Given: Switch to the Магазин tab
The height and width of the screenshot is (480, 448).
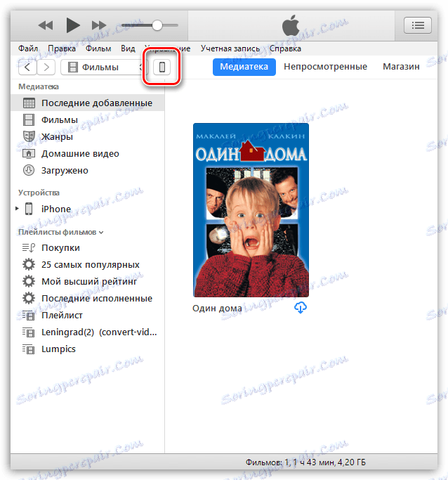Looking at the screenshot, I should click(401, 67).
